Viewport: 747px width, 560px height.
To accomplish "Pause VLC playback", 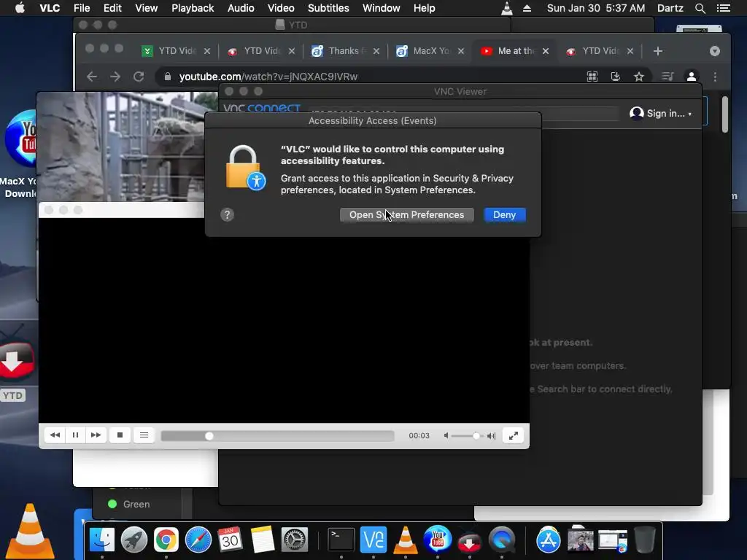I will coord(75,435).
